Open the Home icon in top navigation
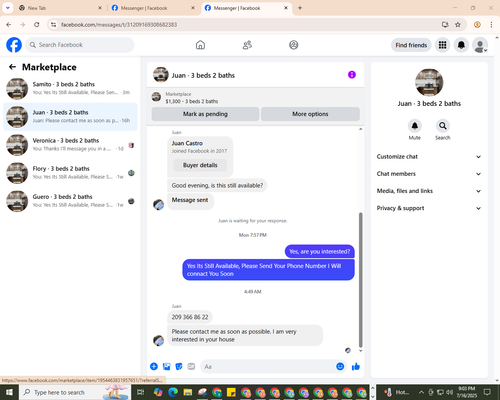Image resolution: width=500 pixels, height=400 pixels. [200, 45]
